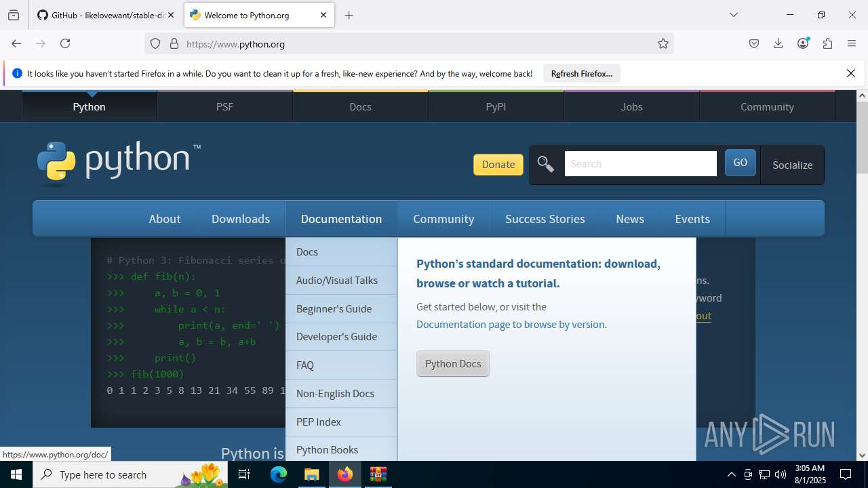
Task: Click the python logo
Action: point(119,163)
